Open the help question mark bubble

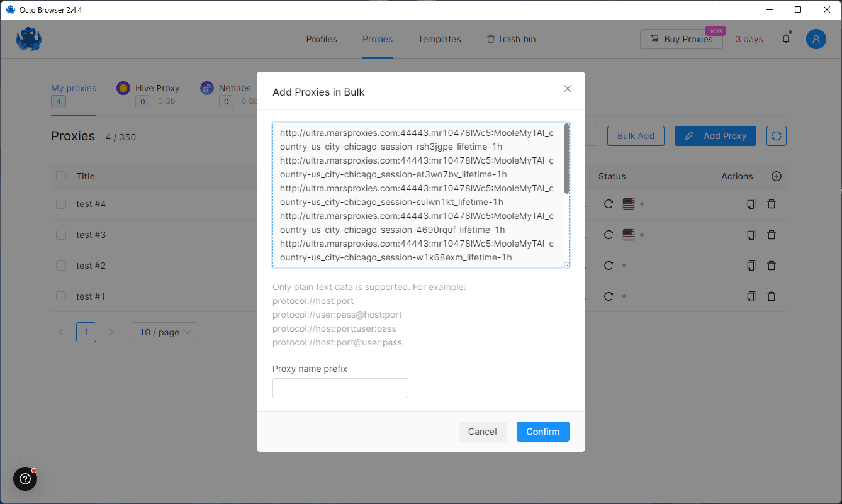tap(25, 479)
